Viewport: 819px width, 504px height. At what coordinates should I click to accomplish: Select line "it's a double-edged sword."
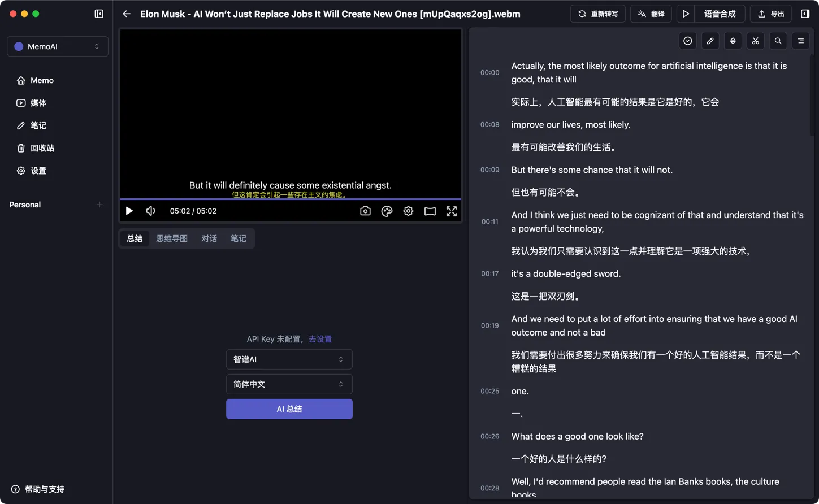(x=566, y=274)
